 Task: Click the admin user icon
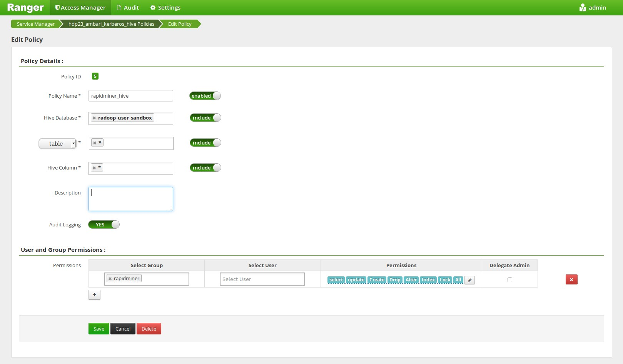coord(583,8)
